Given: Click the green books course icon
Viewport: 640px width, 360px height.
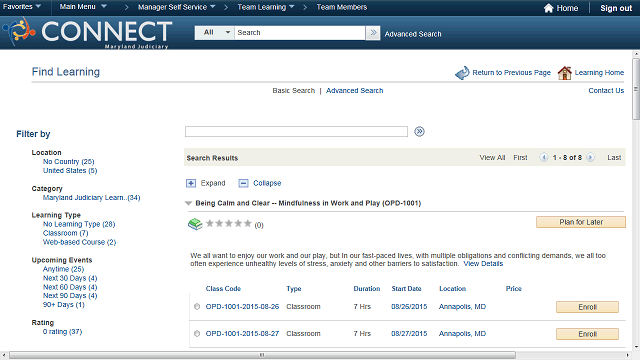Looking at the screenshot, I should [195, 224].
